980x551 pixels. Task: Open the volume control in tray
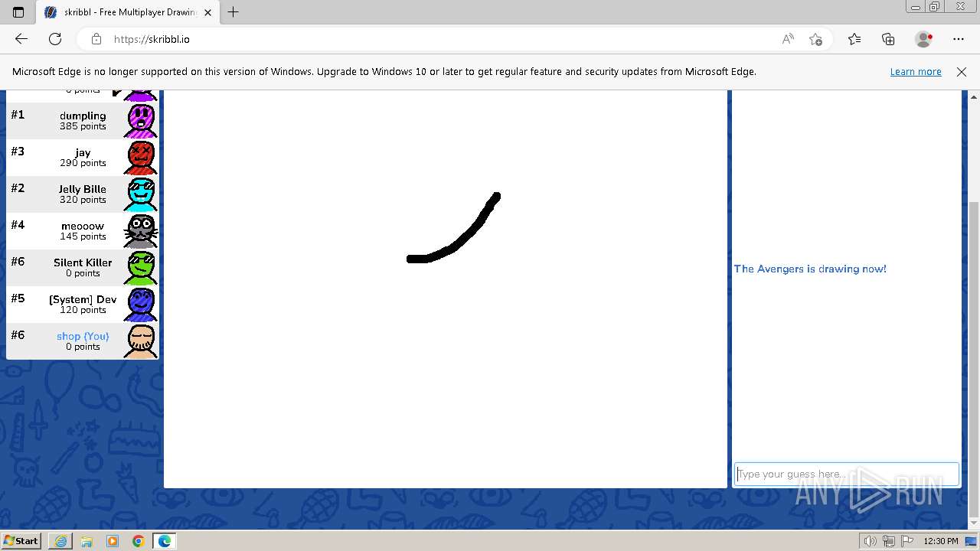[x=871, y=541]
